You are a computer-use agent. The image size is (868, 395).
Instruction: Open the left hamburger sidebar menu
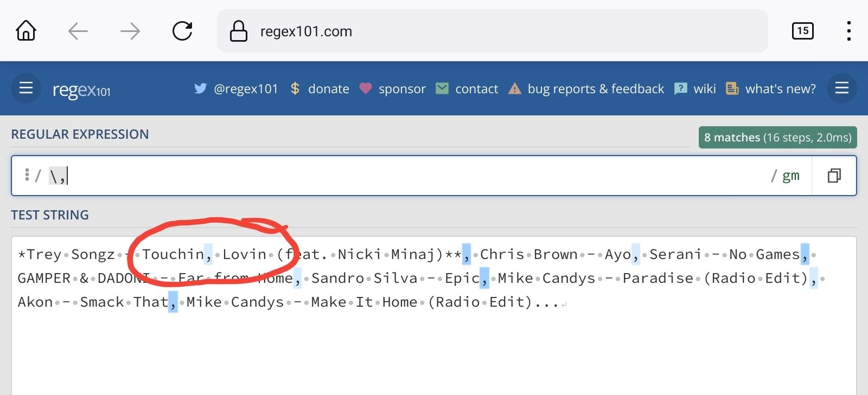pos(26,88)
